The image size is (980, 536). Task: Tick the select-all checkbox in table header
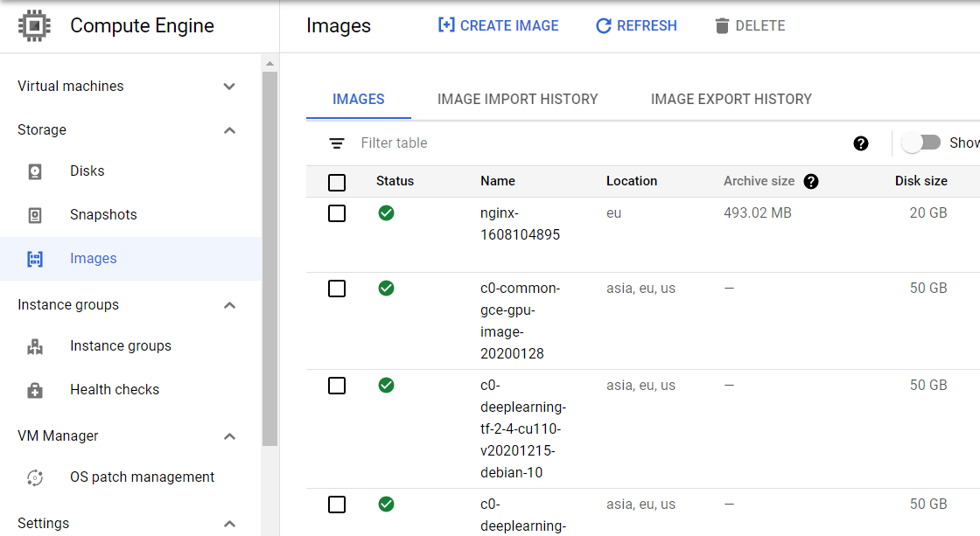337,182
